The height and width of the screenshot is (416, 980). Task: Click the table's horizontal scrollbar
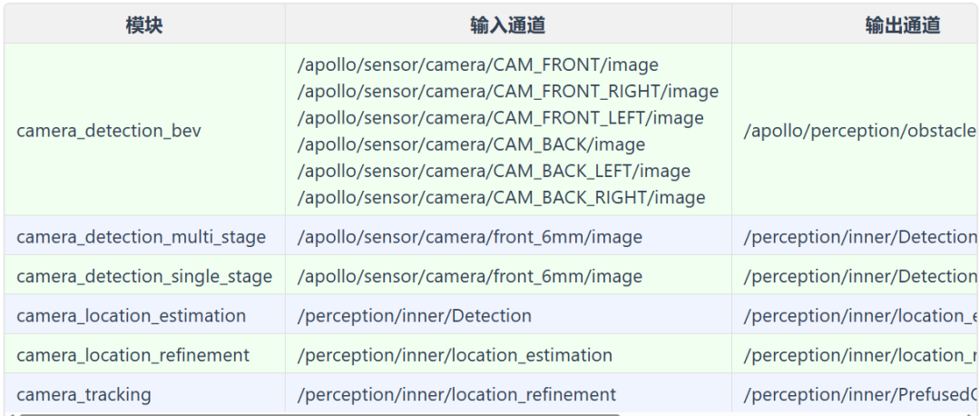coord(318,414)
